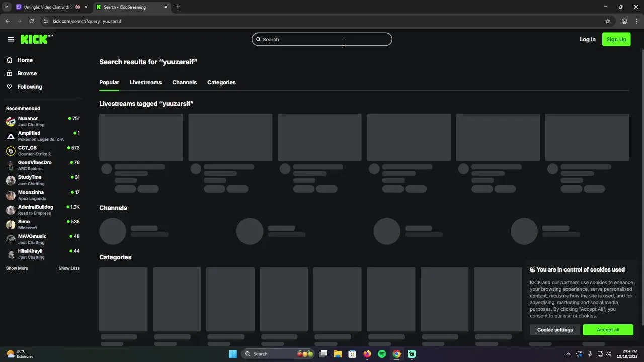Open the weather widget showing 26°C

[x=20, y=354]
